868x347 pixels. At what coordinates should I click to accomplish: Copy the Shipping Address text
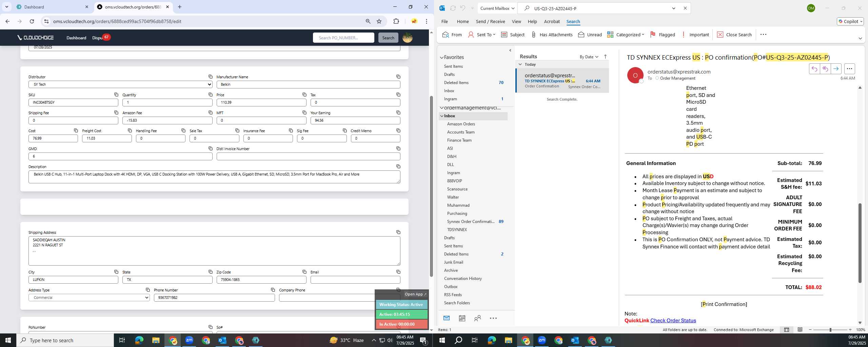(398, 232)
